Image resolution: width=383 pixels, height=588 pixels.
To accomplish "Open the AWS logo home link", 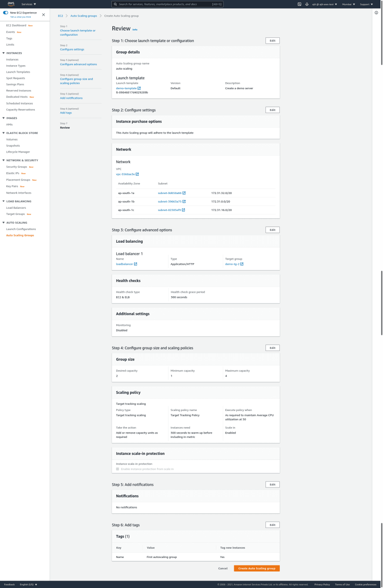I will point(11,4).
